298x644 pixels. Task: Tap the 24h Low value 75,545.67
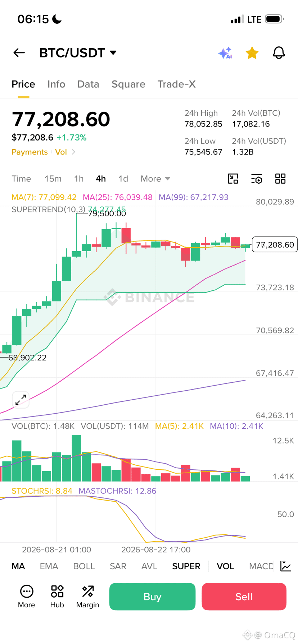[x=203, y=152]
